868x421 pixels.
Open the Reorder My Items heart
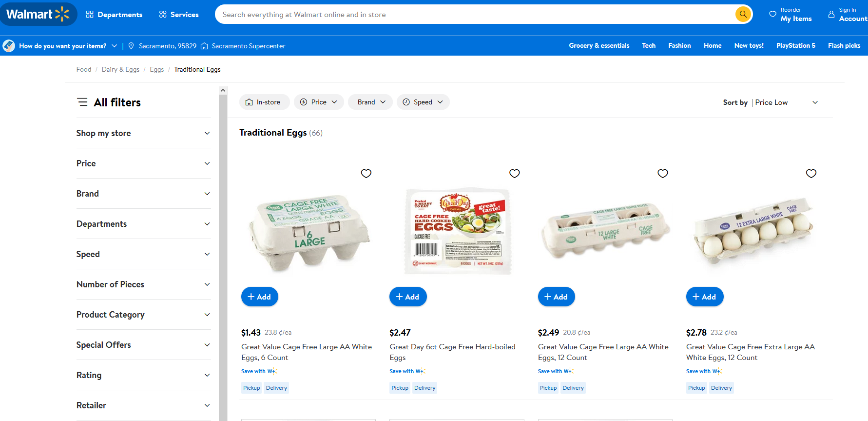click(772, 14)
